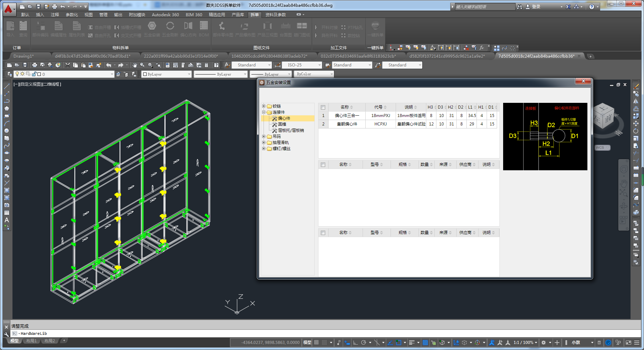Open the 资料及参数 ribbon tab
The width and height of the screenshot is (644, 350).
(x=275, y=15)
